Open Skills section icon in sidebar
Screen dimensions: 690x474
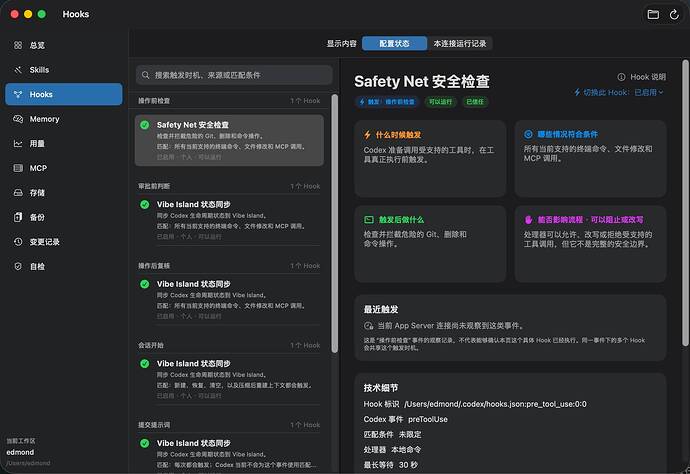pyautogui.click(x=18, y=70)
